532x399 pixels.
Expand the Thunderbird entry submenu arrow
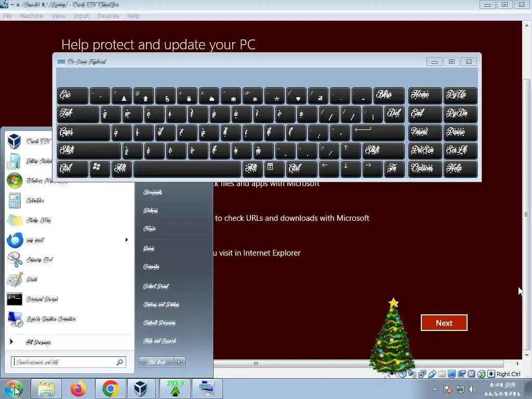(127, 240)
